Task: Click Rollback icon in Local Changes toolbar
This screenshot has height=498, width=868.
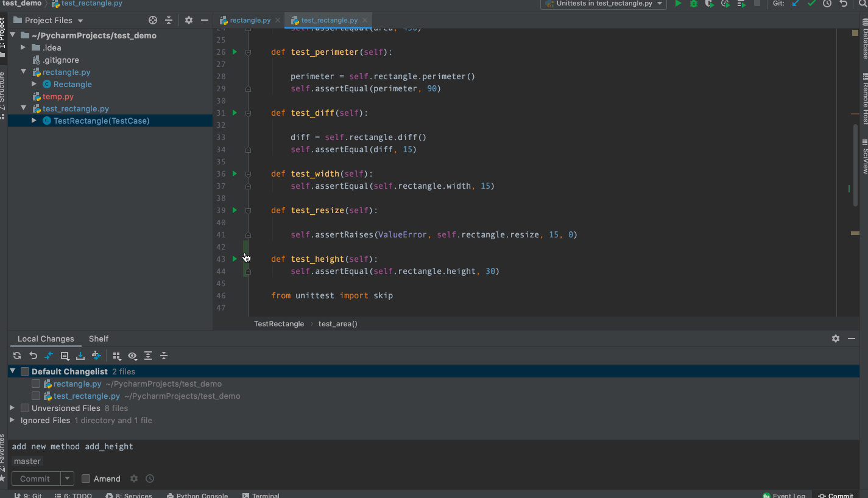Action: tap(33, 356)
